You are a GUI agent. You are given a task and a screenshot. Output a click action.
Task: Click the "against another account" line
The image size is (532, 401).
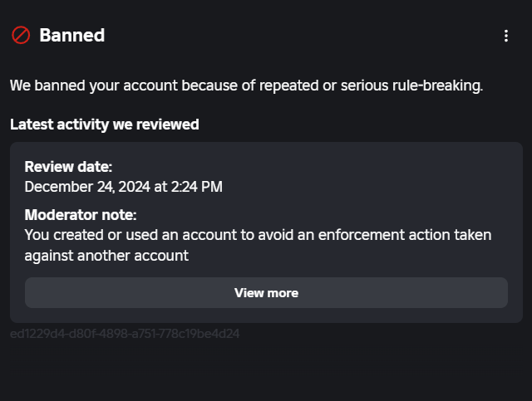point(106,255)
